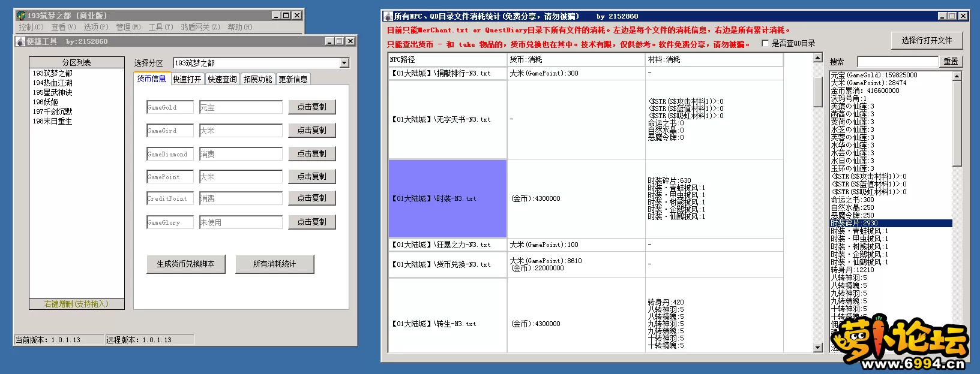Click highlighted 时装碎片:2930 in totals list

pos(891,223)
